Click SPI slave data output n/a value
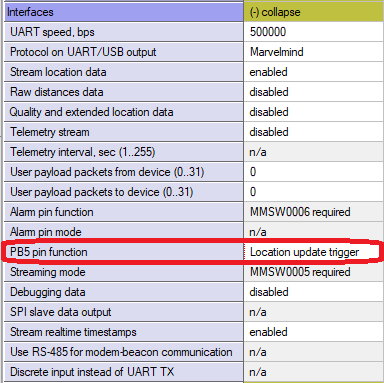The image size is (384, 383). click(x=313, y=312)
